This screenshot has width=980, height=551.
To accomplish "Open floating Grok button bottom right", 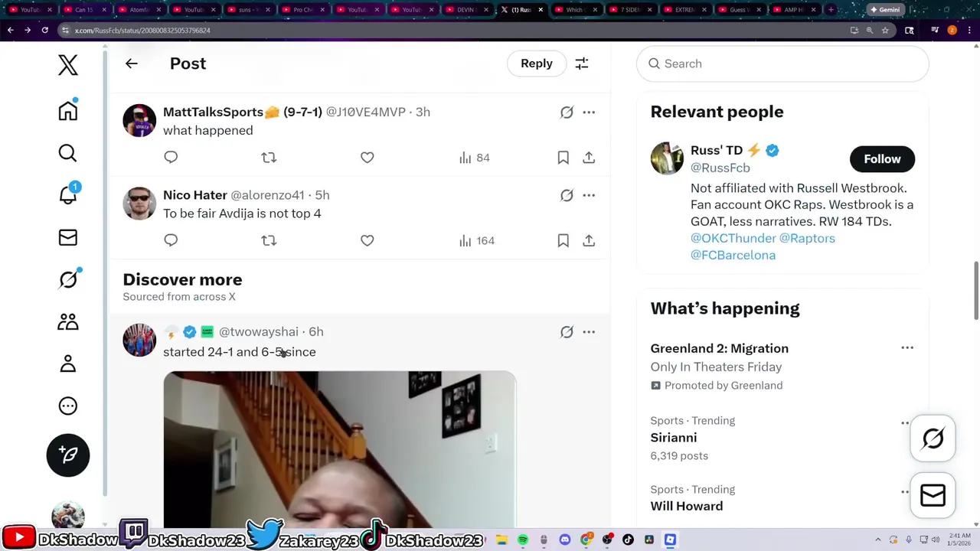I will coord(933,439).
